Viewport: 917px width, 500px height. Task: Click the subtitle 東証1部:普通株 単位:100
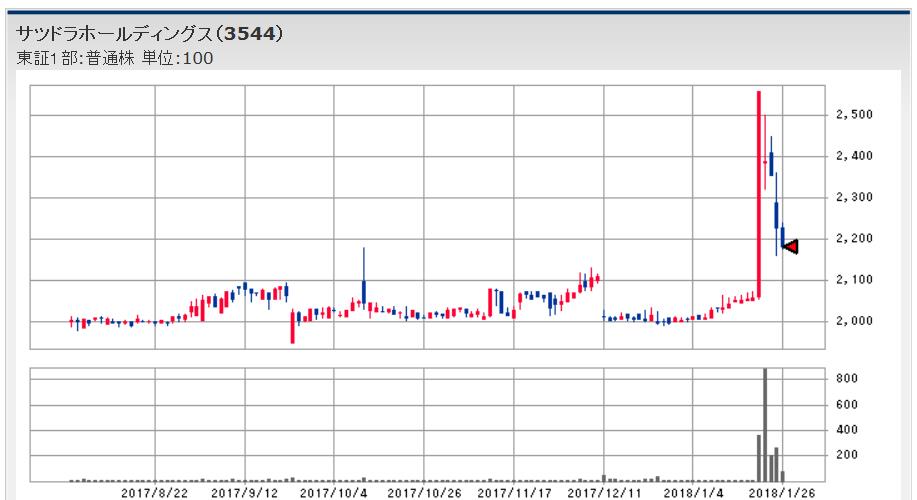pyautogui.click(x=115, y=58)
